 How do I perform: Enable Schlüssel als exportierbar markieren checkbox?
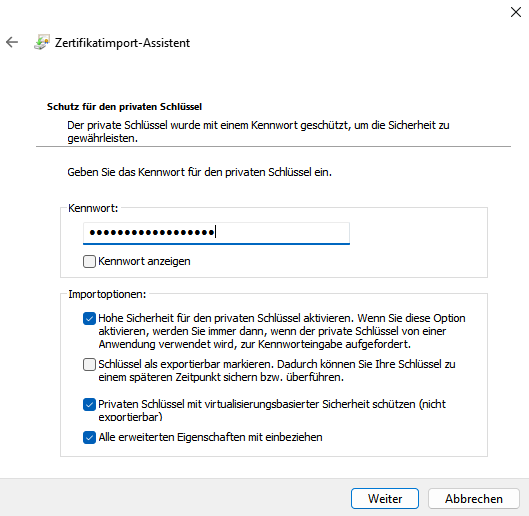[89, 364]
